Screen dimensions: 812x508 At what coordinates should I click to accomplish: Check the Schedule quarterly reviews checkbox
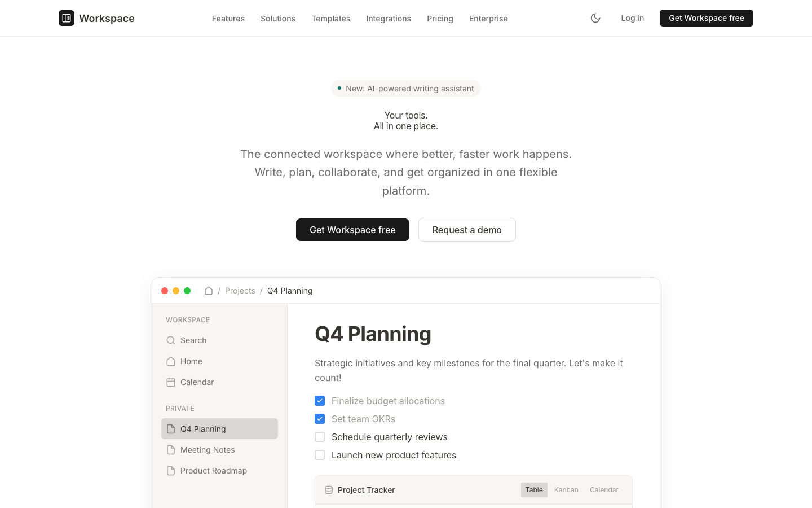(x=320, y=437)
